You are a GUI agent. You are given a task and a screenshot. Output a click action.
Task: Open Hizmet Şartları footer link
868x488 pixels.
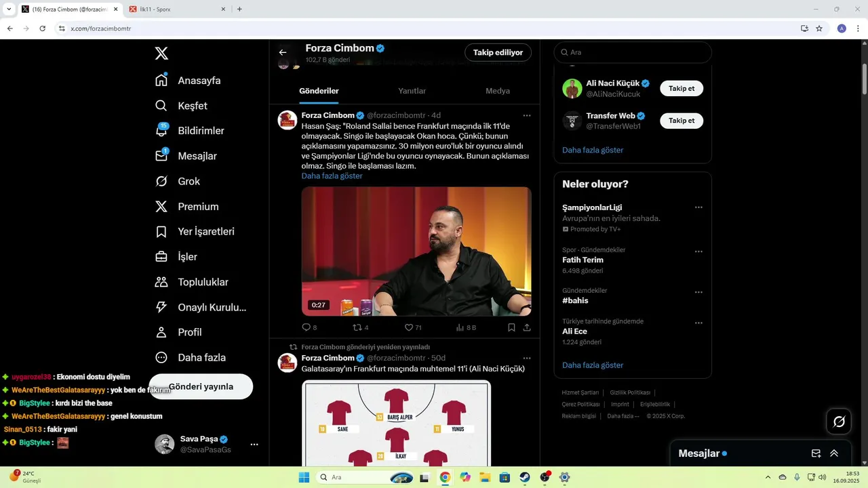[x=580, y=392]
